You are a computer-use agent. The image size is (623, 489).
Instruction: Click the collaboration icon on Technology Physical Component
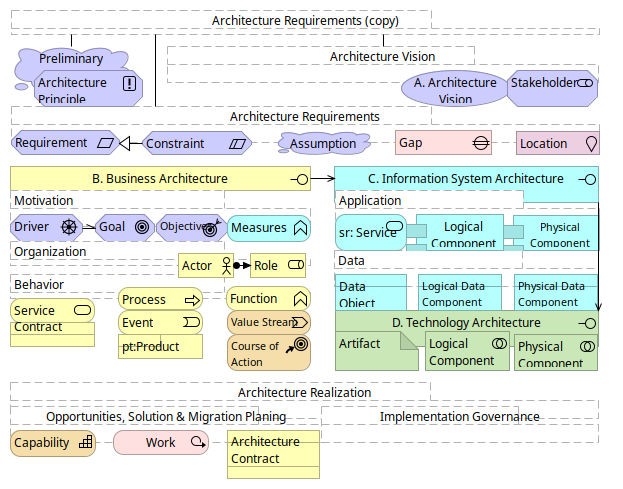[587, 346]
